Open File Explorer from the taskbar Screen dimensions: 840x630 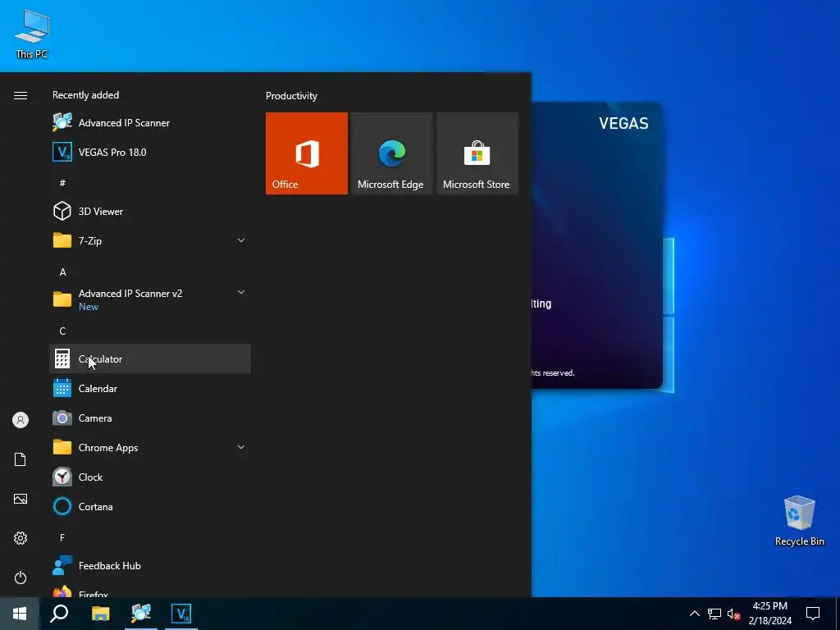[x=100, y=614]
